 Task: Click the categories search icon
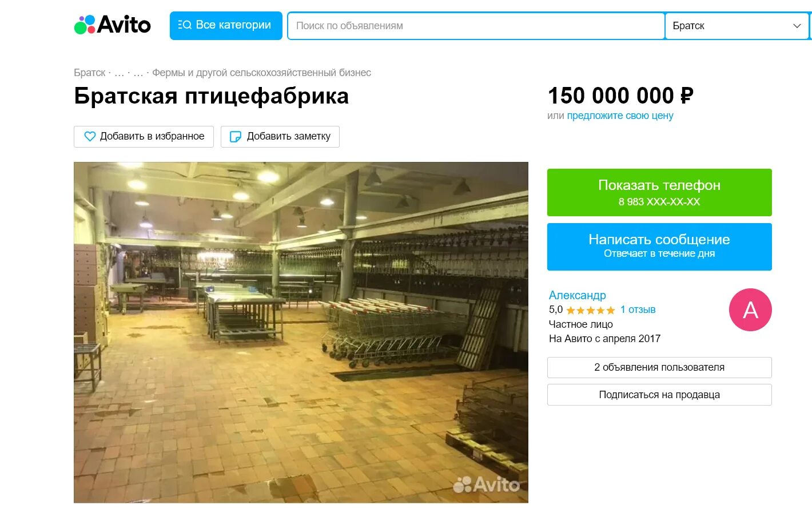pyautogui.click(x=184, y=25)
